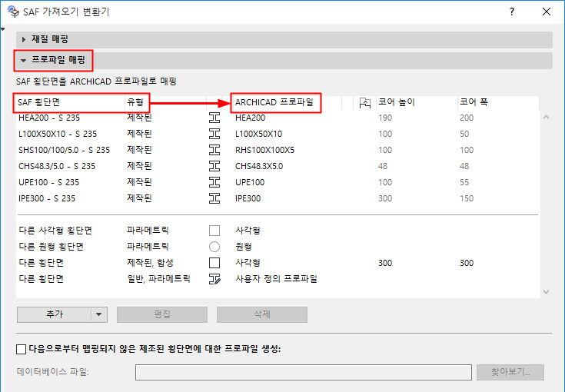Click the SAF import translator title icon
The width and height of the screenshot is (565, 392).
13,12
